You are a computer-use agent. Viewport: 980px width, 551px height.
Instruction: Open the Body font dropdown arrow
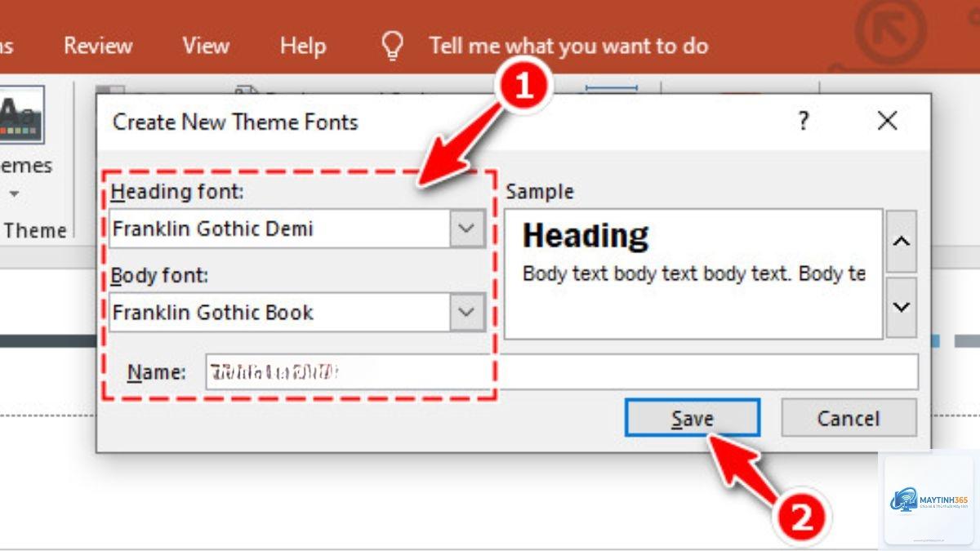(467, 312)
